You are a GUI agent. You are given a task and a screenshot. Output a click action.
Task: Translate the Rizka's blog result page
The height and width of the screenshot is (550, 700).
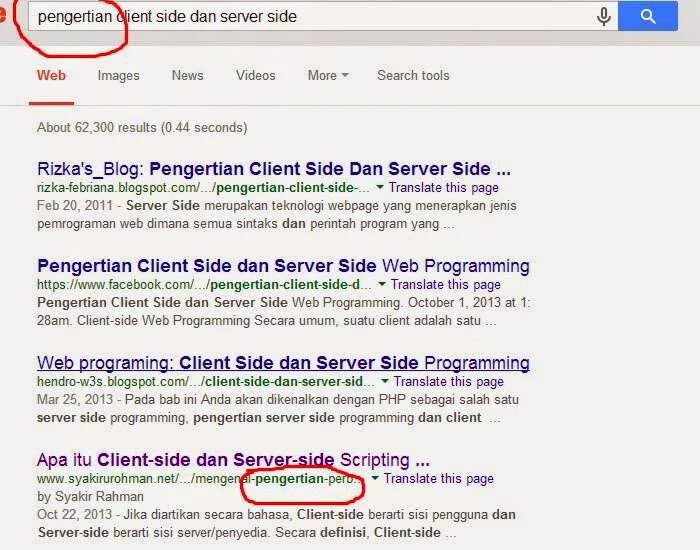[443, 188]
